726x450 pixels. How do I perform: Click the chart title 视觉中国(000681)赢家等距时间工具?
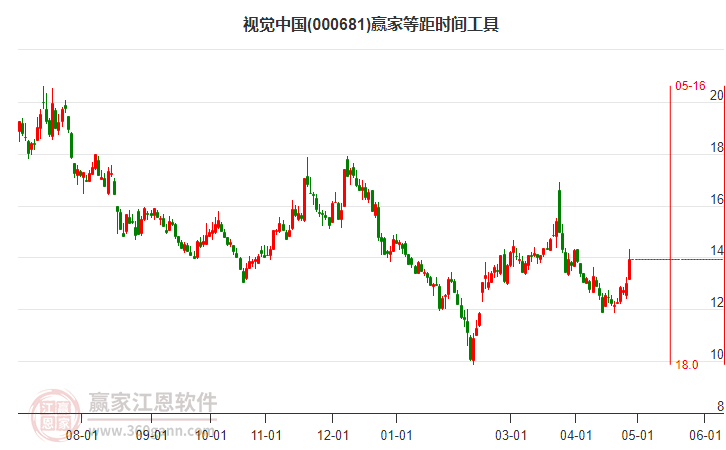pyautogui.click(x=370, y=25)
